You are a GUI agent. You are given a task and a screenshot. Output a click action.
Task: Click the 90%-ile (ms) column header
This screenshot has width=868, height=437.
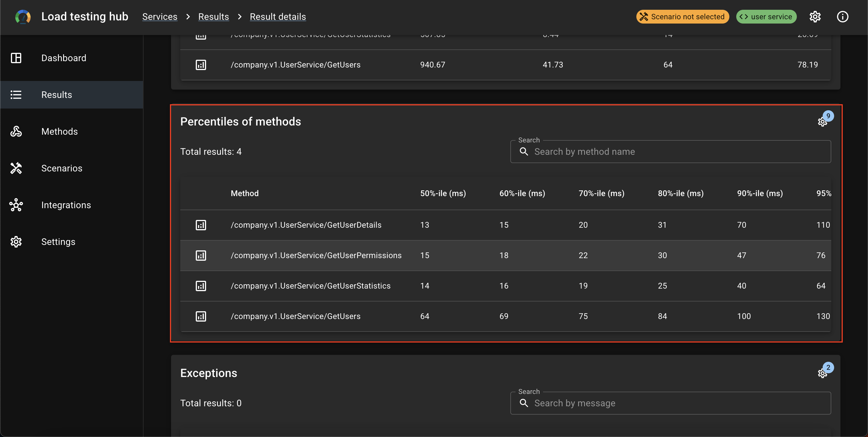point(760,194)
